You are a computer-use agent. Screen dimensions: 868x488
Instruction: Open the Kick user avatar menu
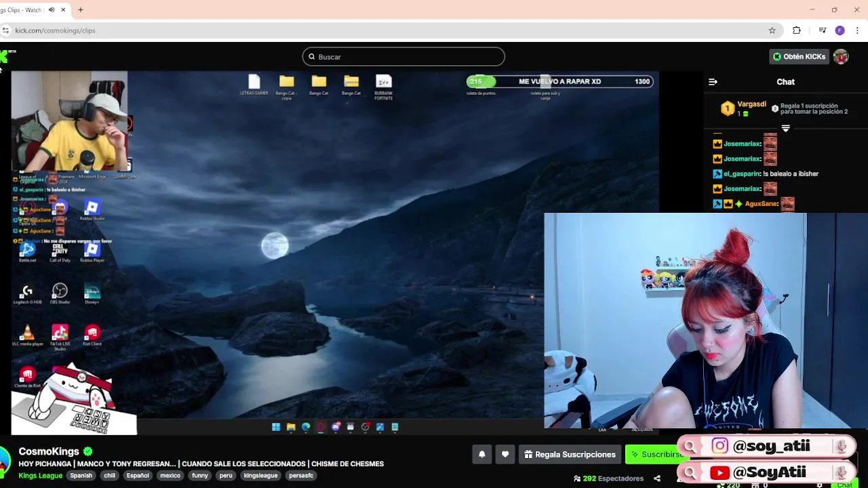841,56
